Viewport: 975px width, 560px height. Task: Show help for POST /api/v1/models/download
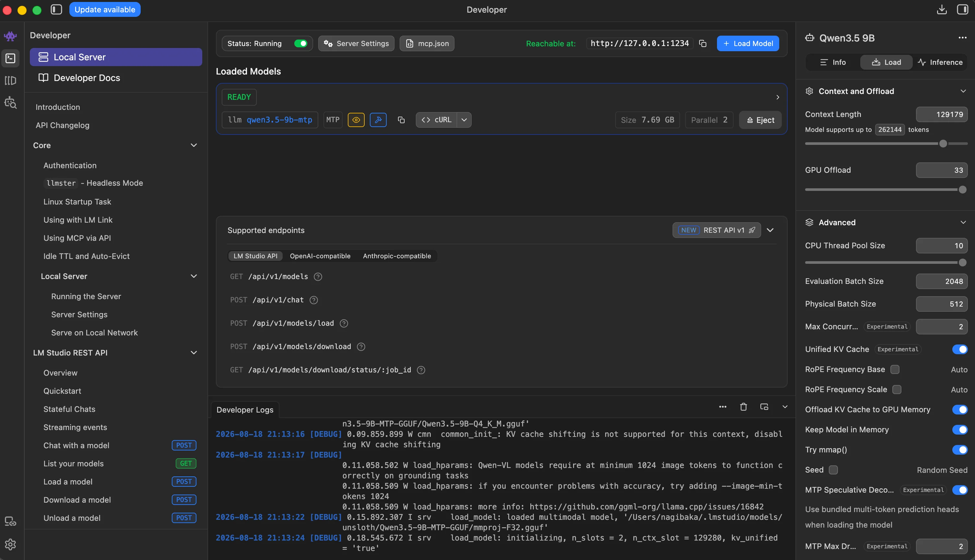(361, 346)
